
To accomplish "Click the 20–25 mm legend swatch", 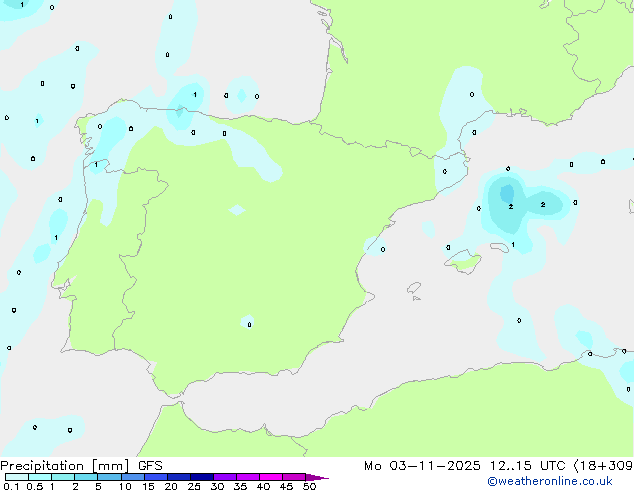I will point(179,477).
